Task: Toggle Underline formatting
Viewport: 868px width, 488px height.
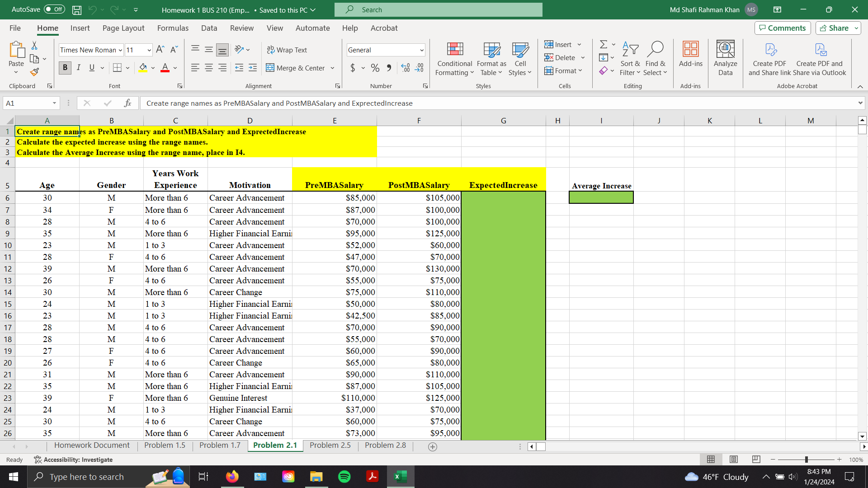Action: click(x=91, y=68)
